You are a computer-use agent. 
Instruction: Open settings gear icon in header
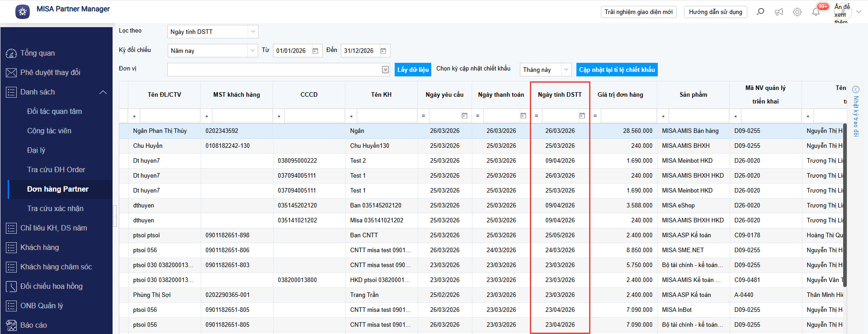797,12
